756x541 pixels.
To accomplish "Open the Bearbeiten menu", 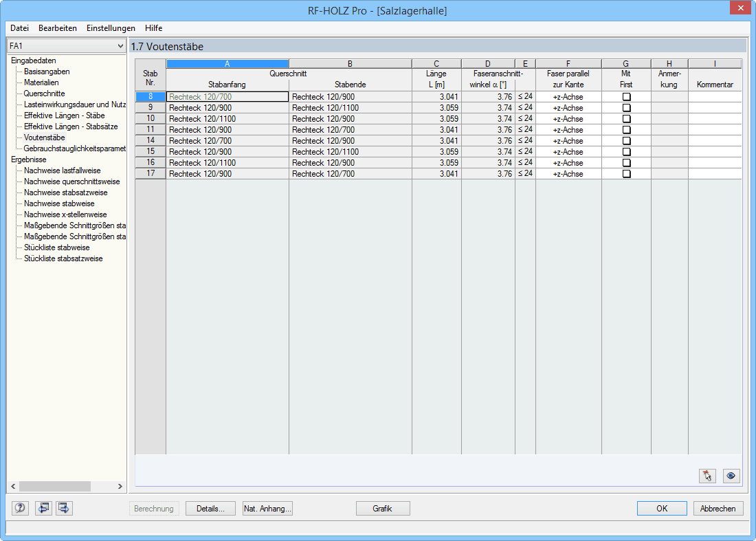I will pos(57,28).
